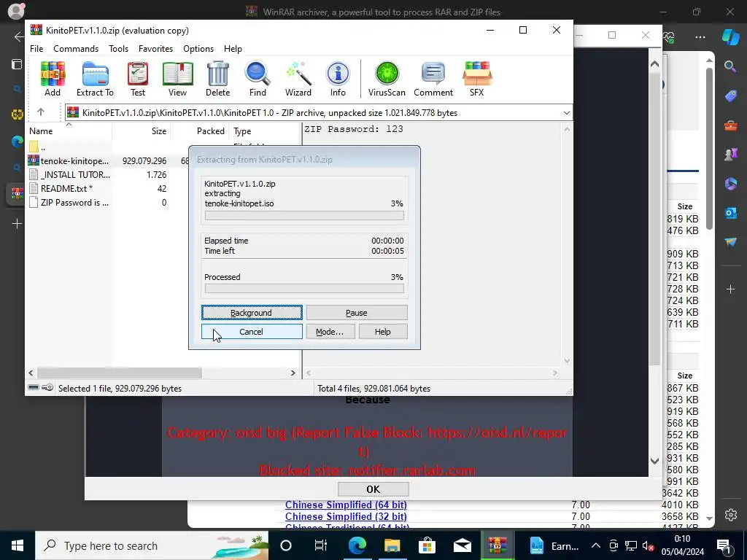Open Edge sidebar shopping tag icon
The image size is (747, 560).
[x=730, y=96]
